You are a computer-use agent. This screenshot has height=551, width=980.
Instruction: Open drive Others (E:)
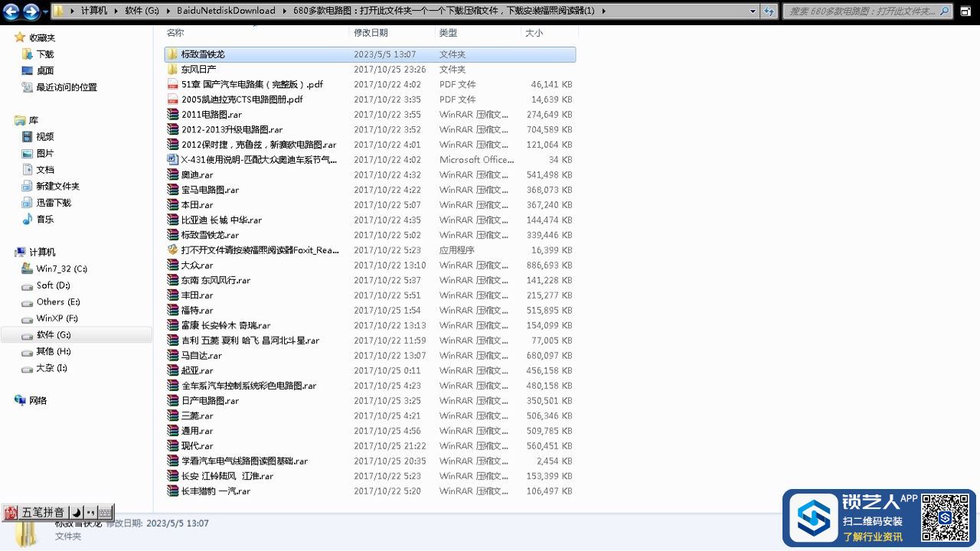[x=58, y=302]
